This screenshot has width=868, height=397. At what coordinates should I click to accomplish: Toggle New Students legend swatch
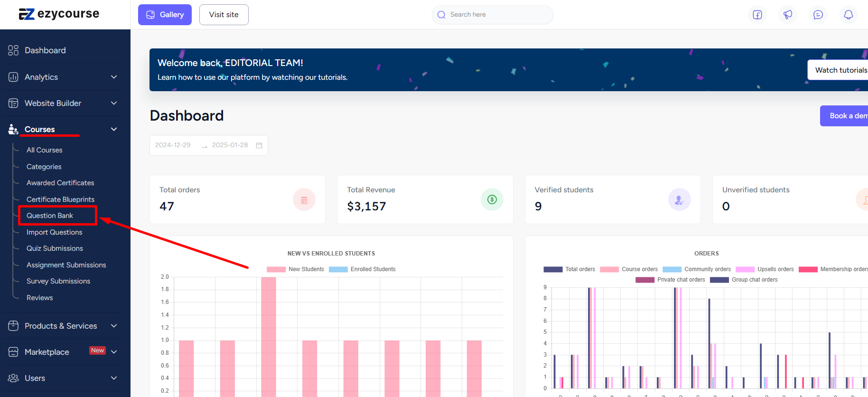click(x=276, y=269)
